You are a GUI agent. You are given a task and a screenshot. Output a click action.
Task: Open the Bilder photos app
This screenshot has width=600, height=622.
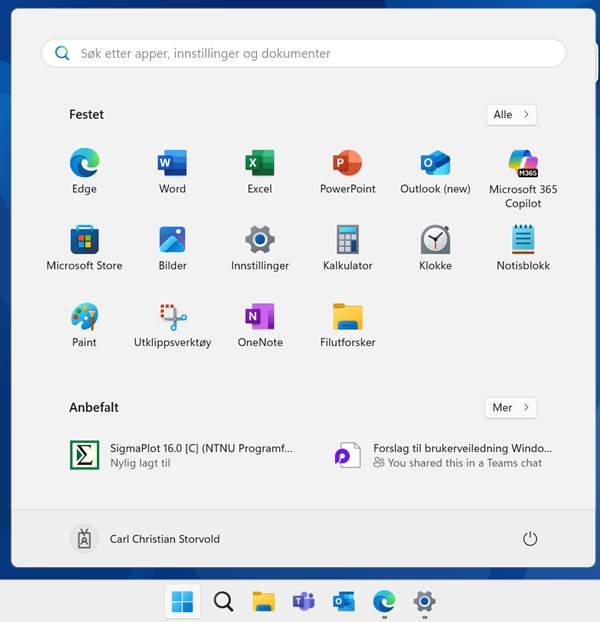[172, 248]
